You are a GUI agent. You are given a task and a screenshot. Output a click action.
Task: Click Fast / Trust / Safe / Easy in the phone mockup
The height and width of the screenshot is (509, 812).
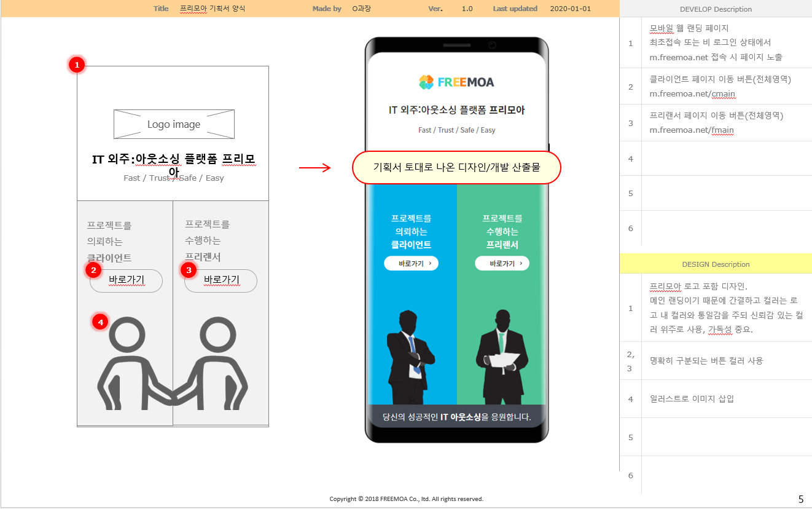click(x=456, y=130)
